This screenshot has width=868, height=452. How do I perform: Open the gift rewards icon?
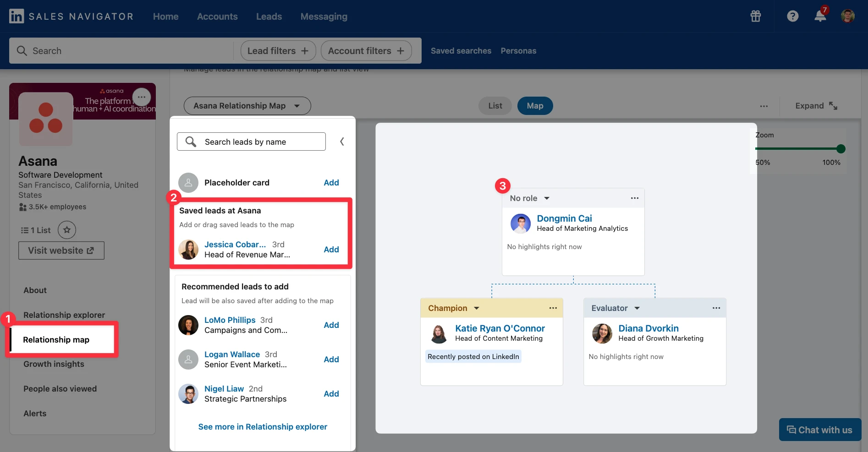756,16
